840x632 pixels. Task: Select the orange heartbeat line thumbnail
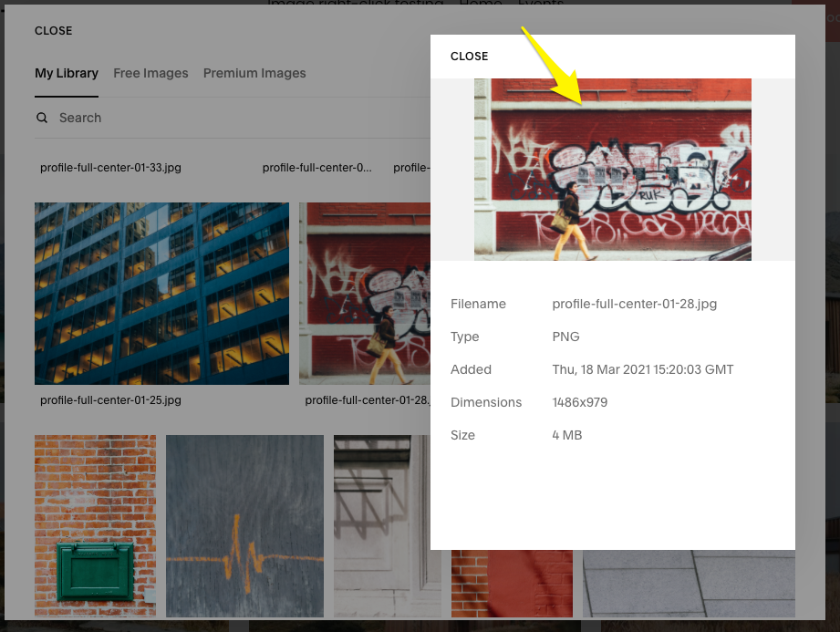[244, 525]
